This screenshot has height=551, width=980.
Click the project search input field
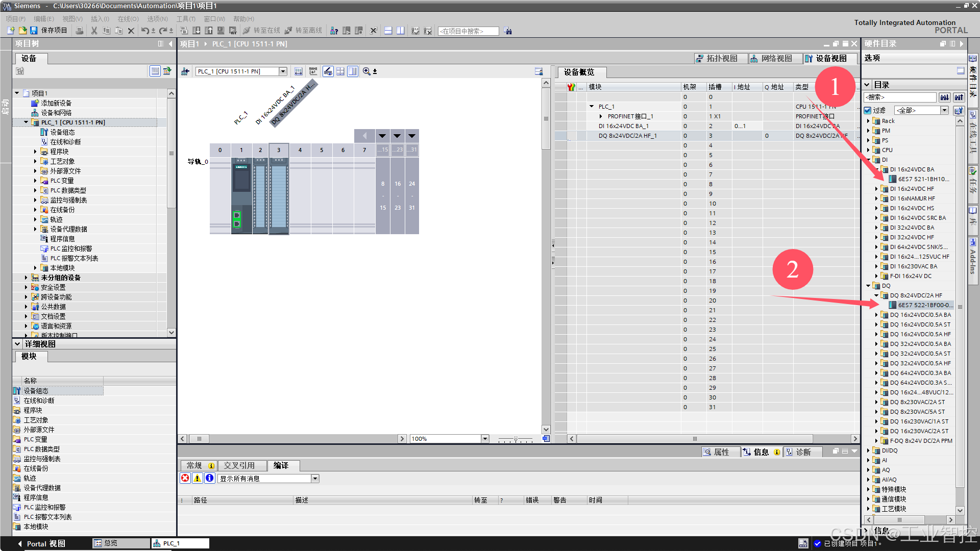[x=468, y=31]
